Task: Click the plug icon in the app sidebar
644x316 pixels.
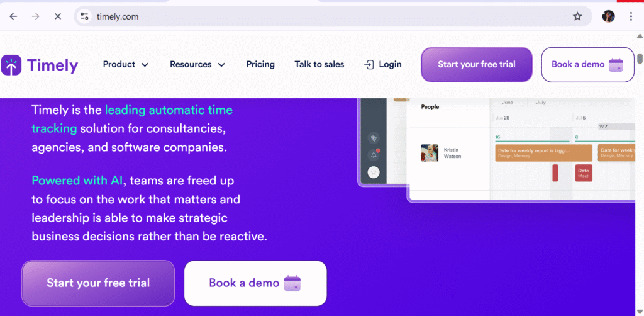Action: point(374,138)
